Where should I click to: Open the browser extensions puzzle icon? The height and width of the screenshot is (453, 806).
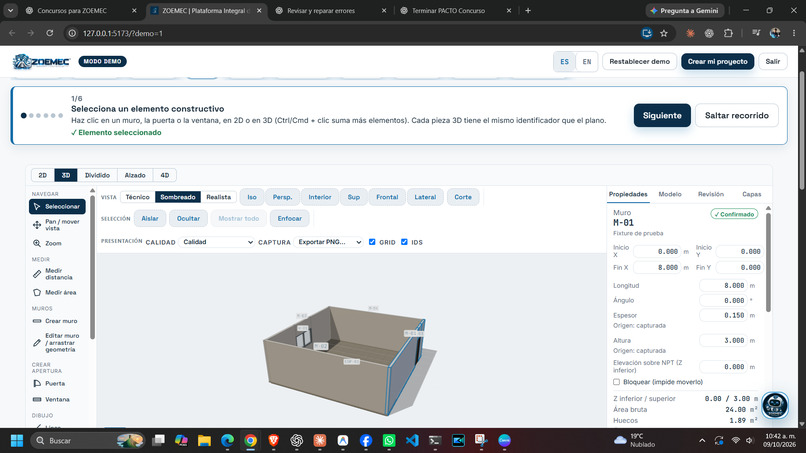click(728, 33)
